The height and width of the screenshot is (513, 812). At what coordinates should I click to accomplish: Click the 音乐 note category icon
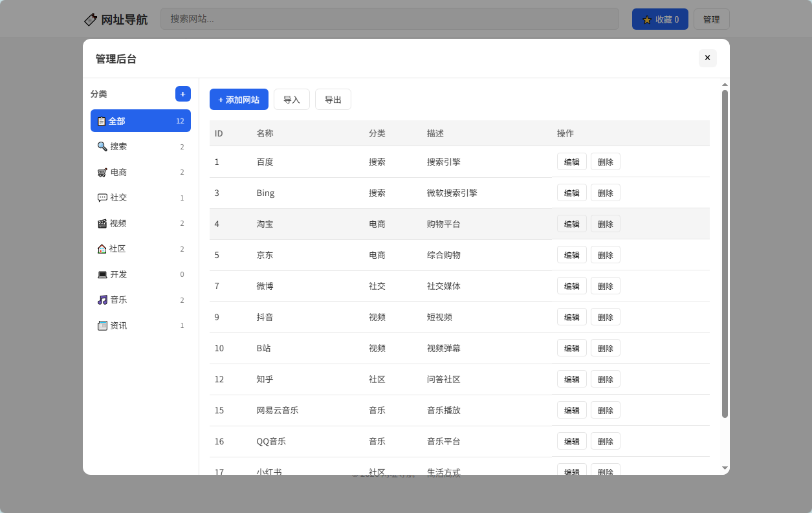pyautogui.click(x=102, y=300)
